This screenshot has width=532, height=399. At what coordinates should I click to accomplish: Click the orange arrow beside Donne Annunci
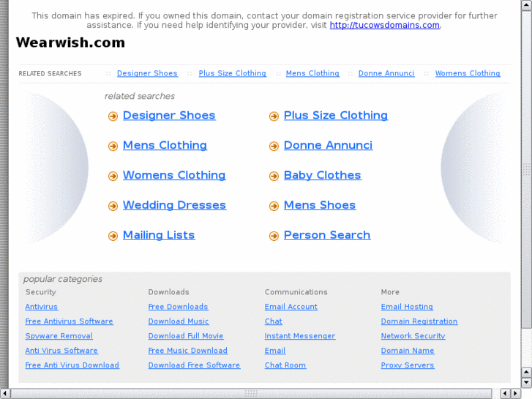pos(274,146)
